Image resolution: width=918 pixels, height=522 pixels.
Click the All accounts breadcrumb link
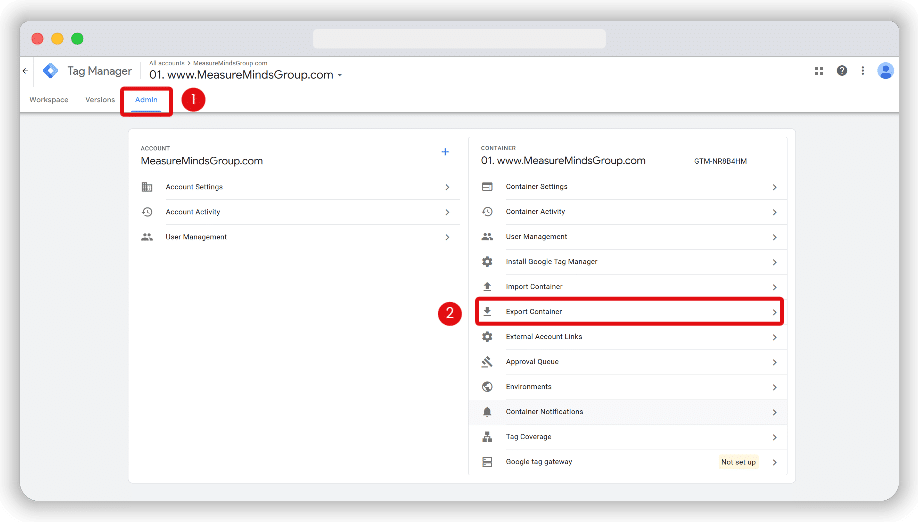(167, 63)
